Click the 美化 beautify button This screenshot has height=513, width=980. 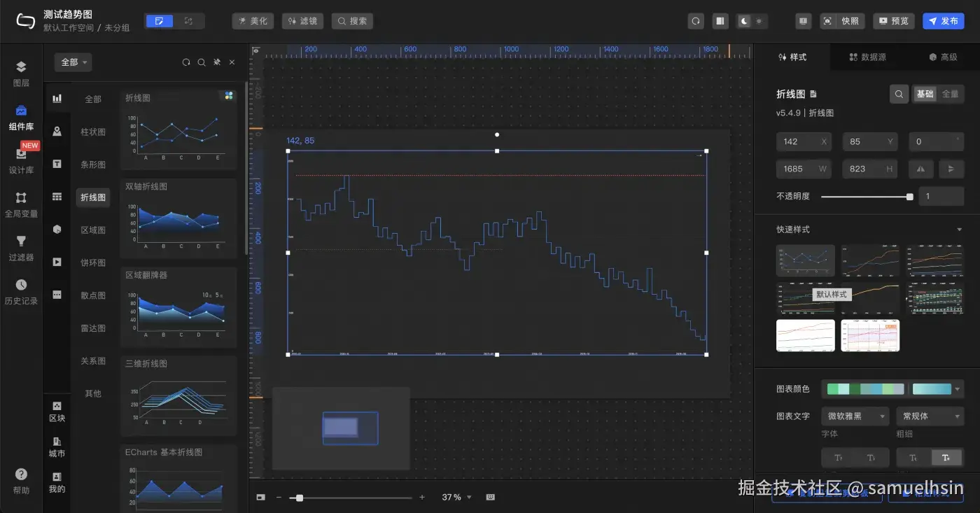(x=253, y=21)
